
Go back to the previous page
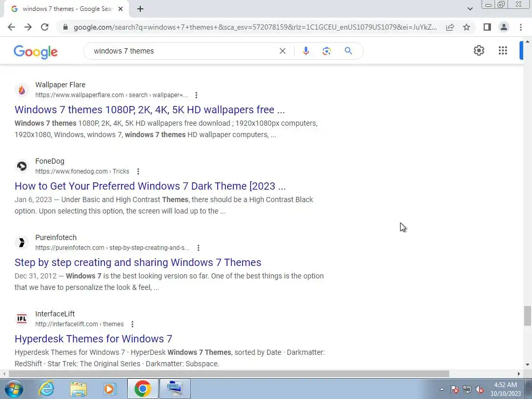pyautogui.click(x=11, y=27)
